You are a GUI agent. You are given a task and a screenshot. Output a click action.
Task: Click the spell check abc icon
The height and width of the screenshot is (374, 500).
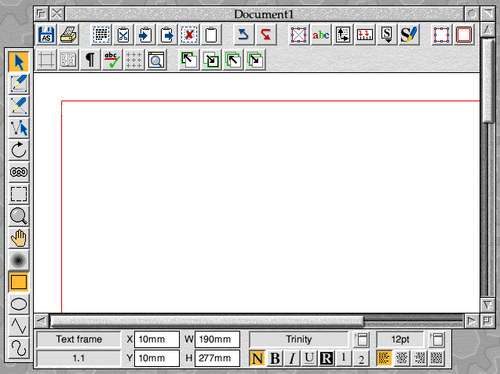tap(112, 60)
